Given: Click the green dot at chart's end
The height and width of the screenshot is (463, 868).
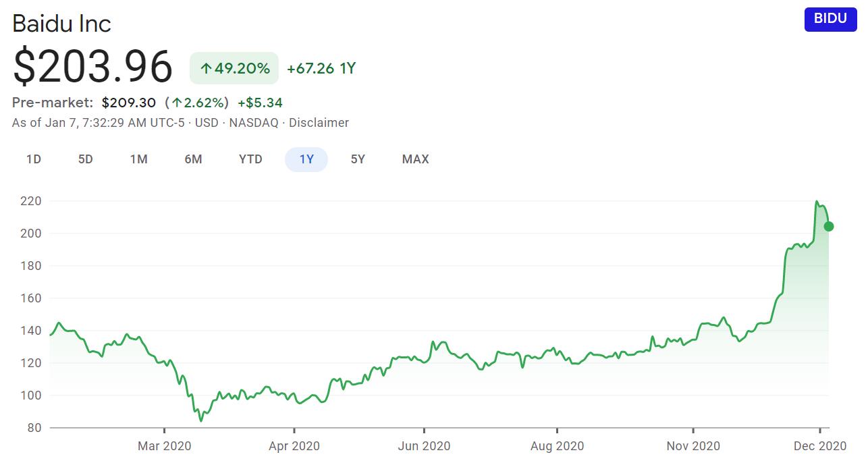Looking at the screenshot, I should [x=829, y=227].
